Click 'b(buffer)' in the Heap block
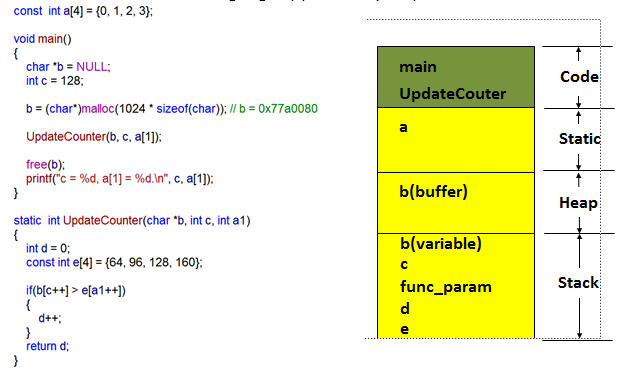The height and width of the screenshot is (374, 623). click(433, 192)
